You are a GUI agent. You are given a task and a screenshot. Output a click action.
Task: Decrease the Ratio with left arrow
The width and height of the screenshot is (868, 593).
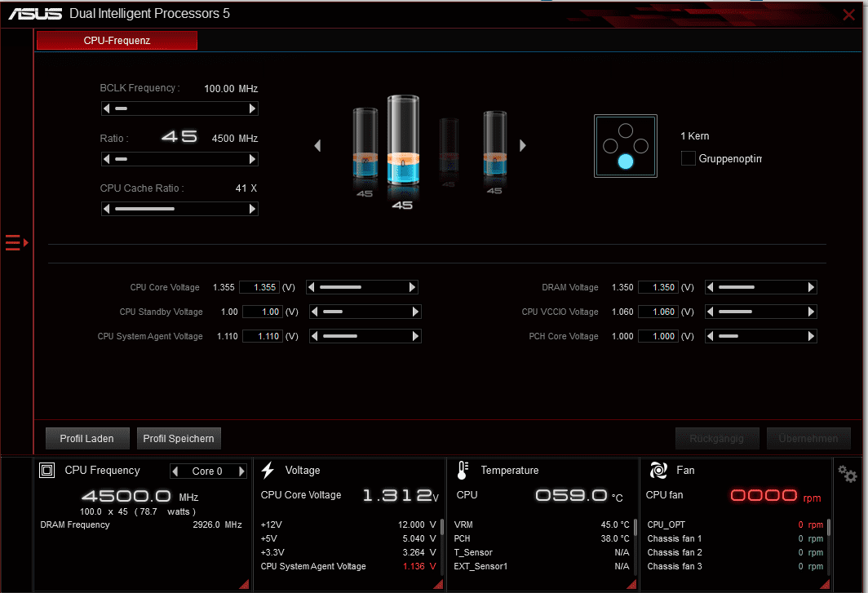(106, 159)
